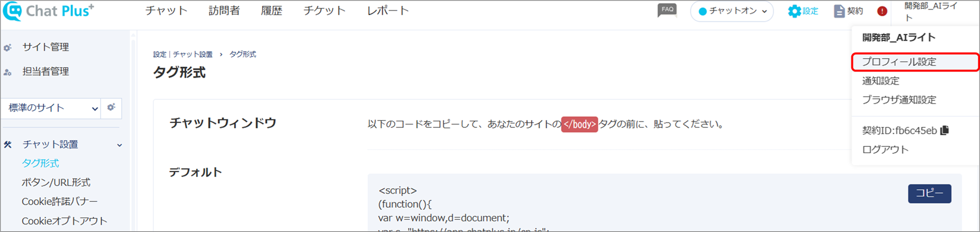Viewport: 980px width, 232px height.
Task: Open the FAQ speech-bubble icon
Action: coord(667,10)
